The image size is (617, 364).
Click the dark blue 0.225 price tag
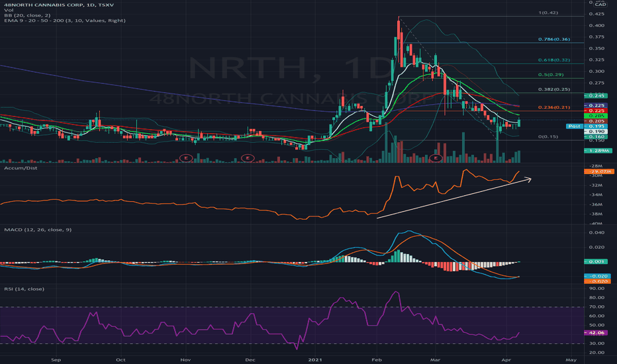596,105
